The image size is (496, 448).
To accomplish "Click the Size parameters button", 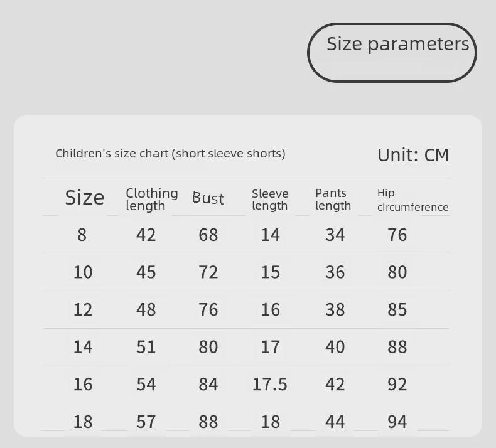I will (x=392, y=52).
